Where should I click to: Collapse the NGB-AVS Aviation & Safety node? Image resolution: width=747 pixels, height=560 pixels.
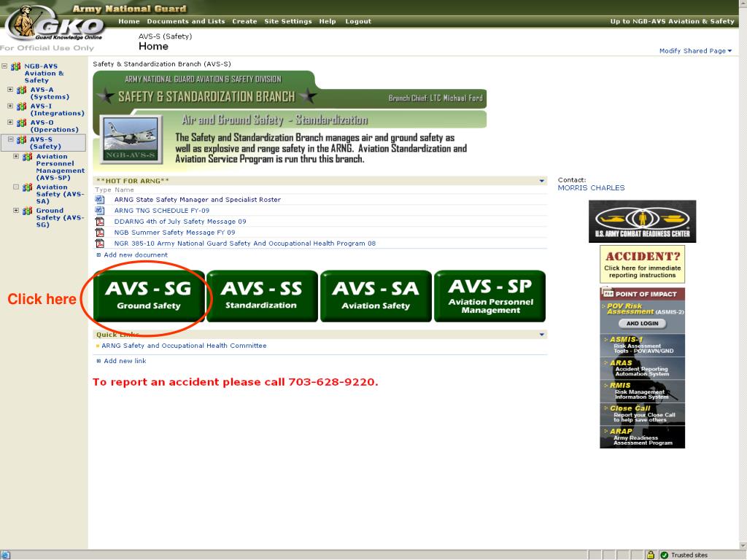tap(4, 66)
